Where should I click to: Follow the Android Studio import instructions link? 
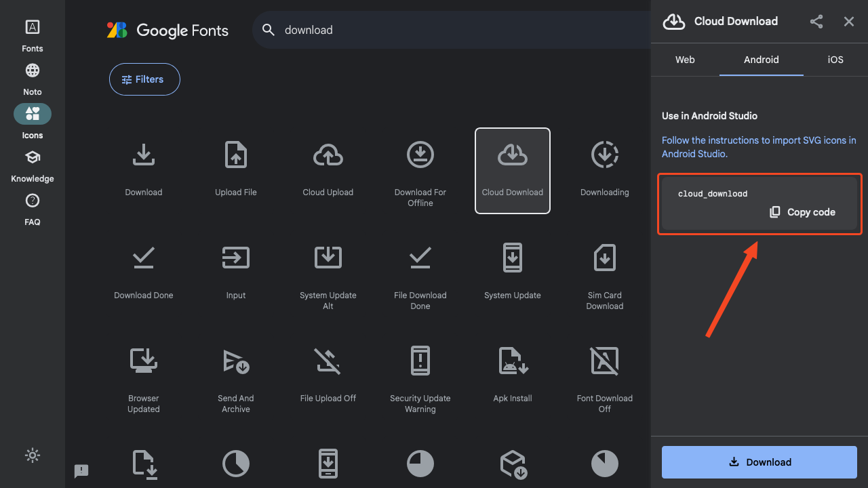(758, 146)
